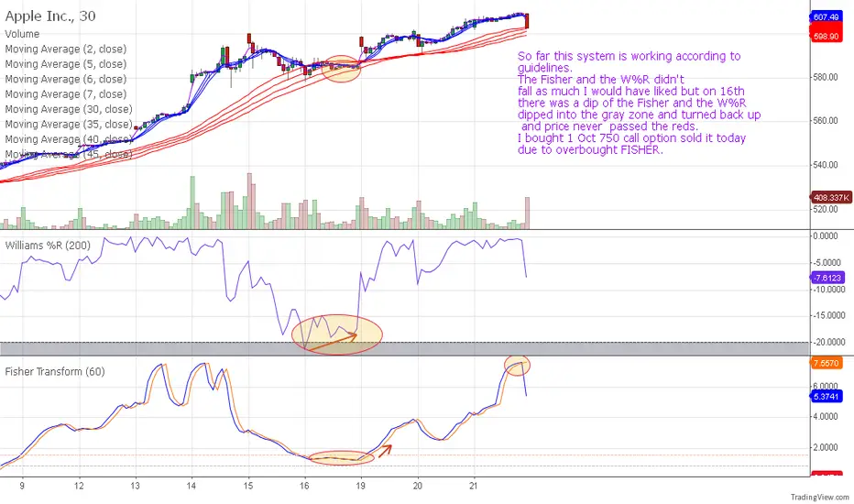Click date label 20 on time axis
Screen dimensions: 854x504
(417, 486)
